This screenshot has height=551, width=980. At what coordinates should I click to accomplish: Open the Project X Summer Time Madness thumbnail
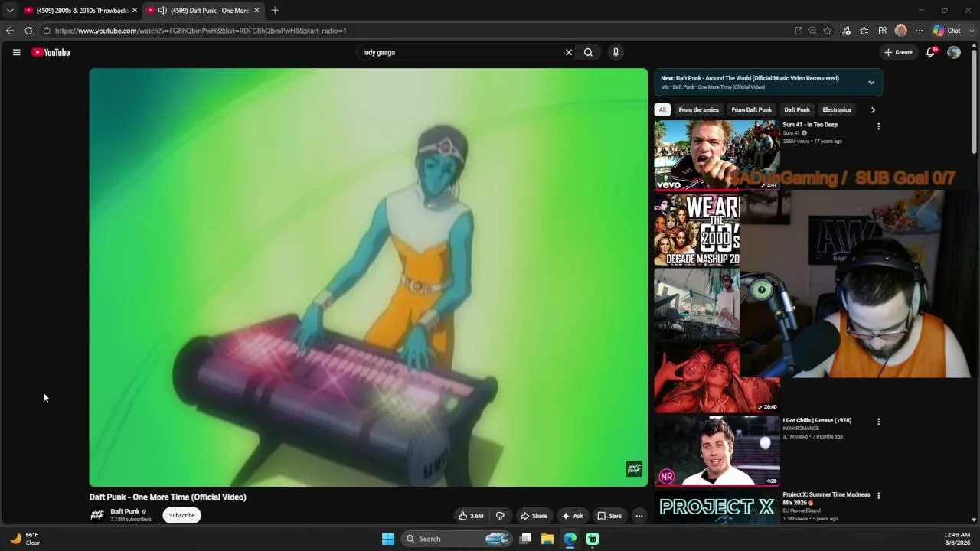[717, 507]
